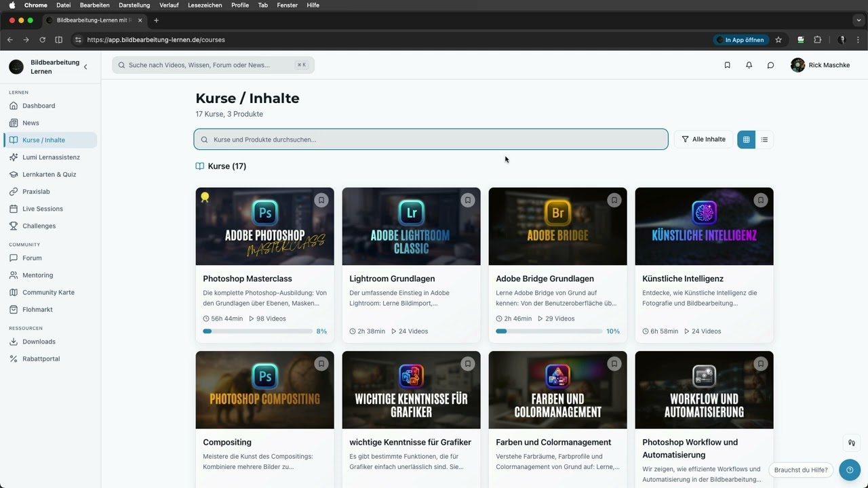Click the Chrome address bar URL
Image resolution: width=868 pixels, height=488 pixels.
click(156, 40)
